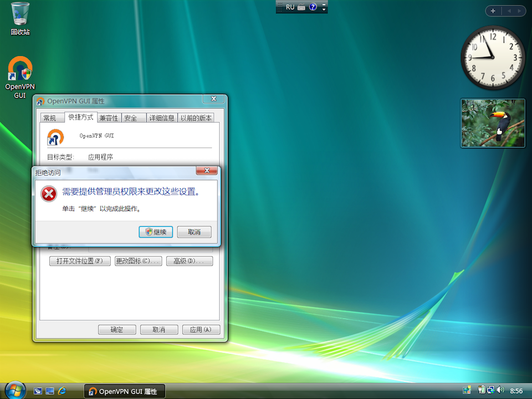Click the battery power tray icon
The height and width of the screenshot is (399, 532).
[x=482, y=390]
